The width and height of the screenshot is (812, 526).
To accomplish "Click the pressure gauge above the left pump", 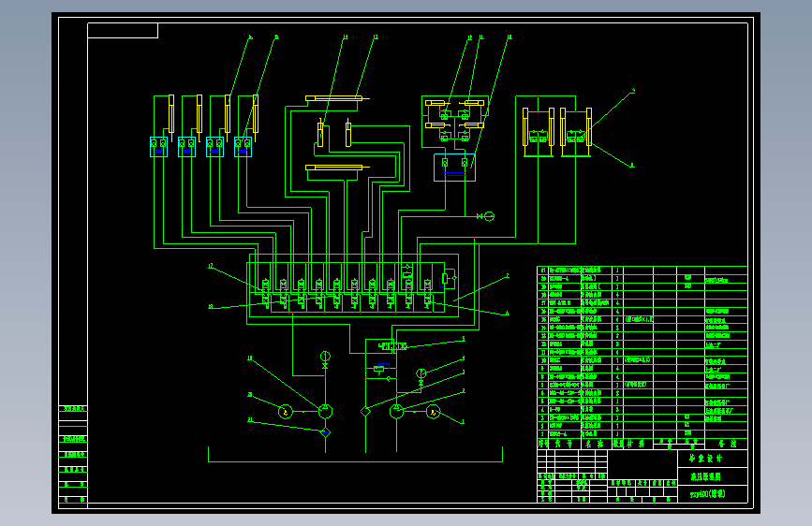I will [325, 356].
